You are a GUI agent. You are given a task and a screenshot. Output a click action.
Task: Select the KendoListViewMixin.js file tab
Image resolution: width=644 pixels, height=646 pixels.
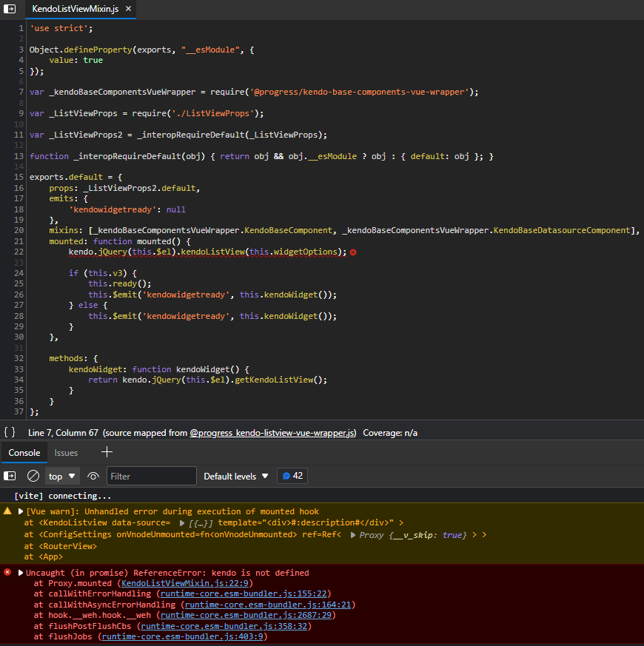[74, 10]
